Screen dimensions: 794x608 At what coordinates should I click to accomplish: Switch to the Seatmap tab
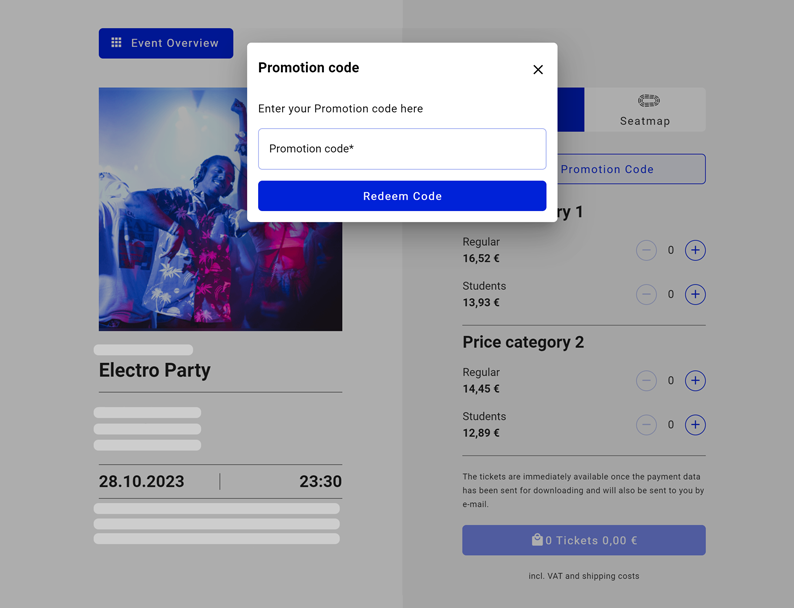pos(645,110)
